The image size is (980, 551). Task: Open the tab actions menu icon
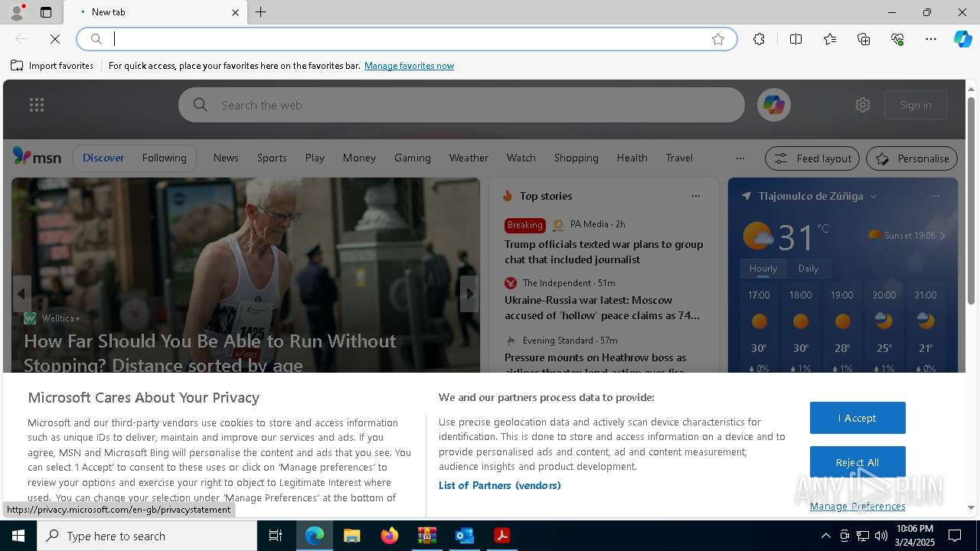(46, 12)
